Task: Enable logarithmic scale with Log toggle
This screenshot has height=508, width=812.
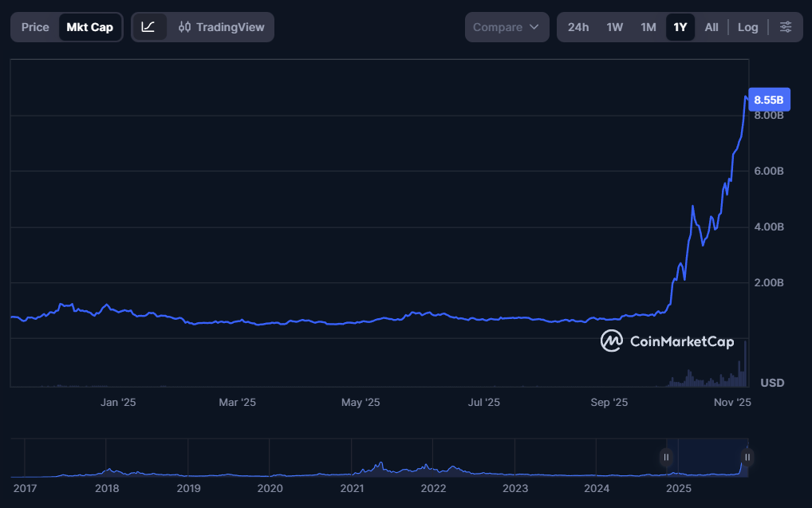Action: click(747, 26)
